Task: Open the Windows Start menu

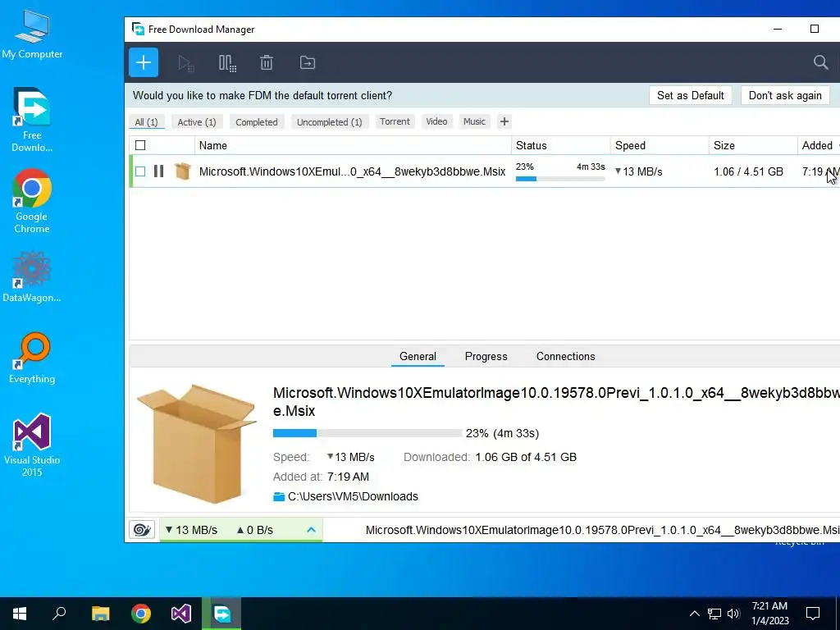Action: click(x=20, y=614)
